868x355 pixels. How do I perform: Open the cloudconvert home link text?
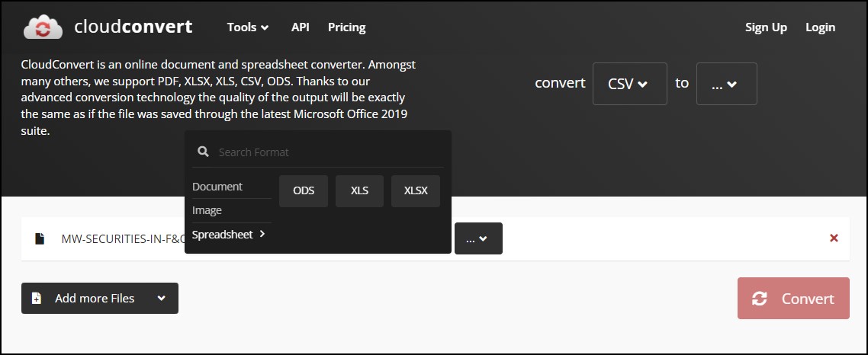(x=133, y=27)
